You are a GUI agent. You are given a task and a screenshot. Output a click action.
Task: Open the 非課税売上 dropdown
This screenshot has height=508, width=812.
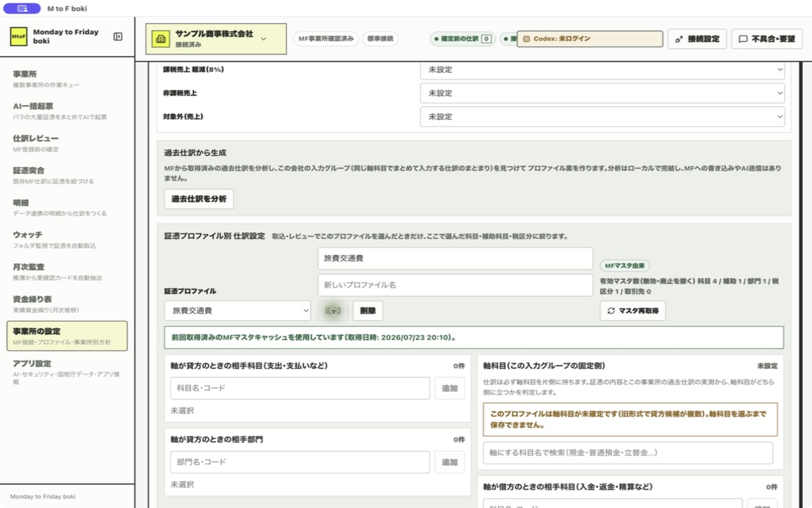pos(602,93)
